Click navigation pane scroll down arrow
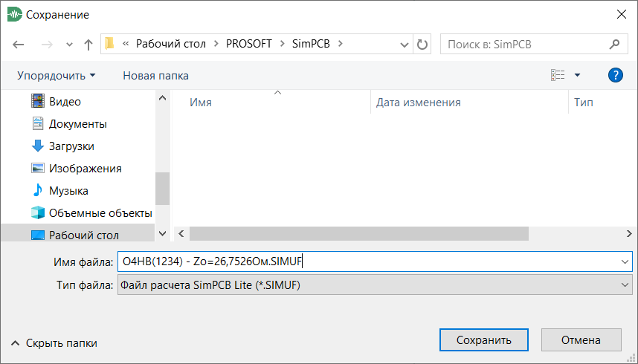Image resolution: width=638 pixels, height=364 pixels. click(162, 233)
